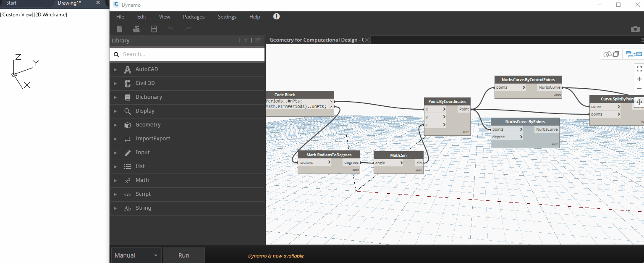Click the Geometry cube icon in Library
Image resolution: width=644 pixels, height=263 pixels.
pyautogui.click(x=128, y=125)
